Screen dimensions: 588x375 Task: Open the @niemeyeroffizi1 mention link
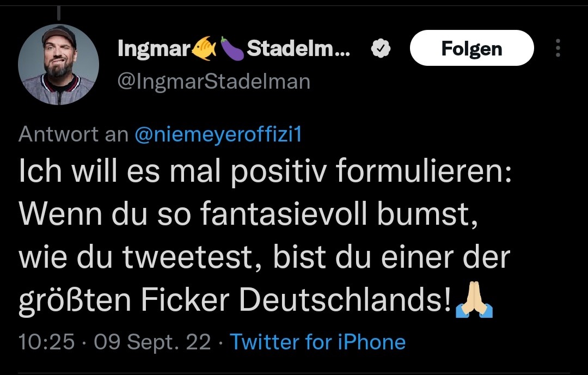[x=218, y=134]
